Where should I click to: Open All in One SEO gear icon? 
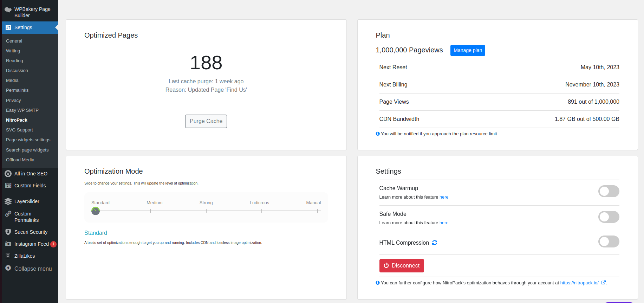coord(8,174)
